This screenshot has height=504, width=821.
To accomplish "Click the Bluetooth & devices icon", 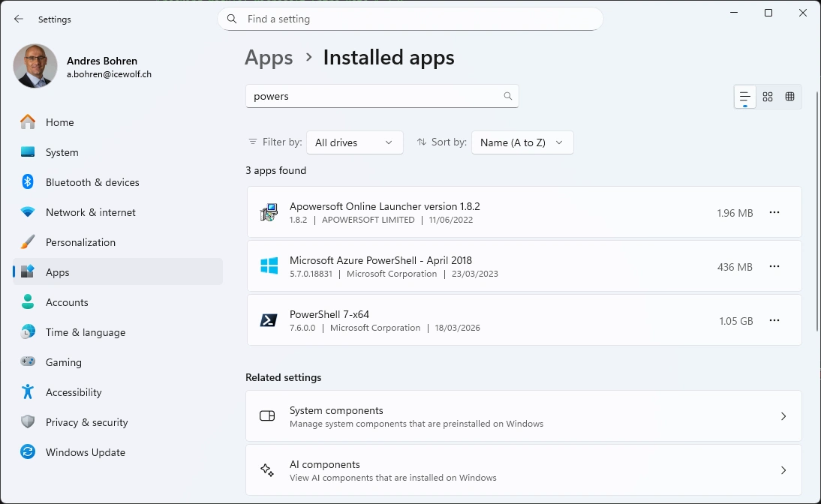I will pyautogui.click(x=28, y=182).
